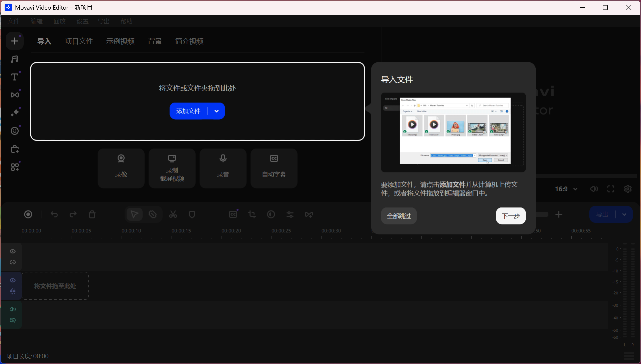Select the arrow selection tool
The height and width of the screenshot is (364, 641).
pyautogui.click(x=134, y=214)
